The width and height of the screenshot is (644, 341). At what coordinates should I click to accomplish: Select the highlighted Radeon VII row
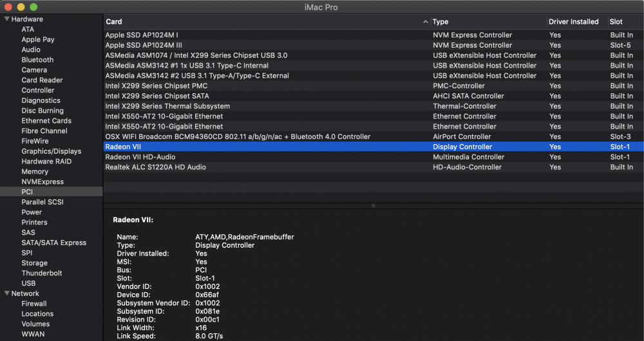pyautogui.click(x=374, y=147)
